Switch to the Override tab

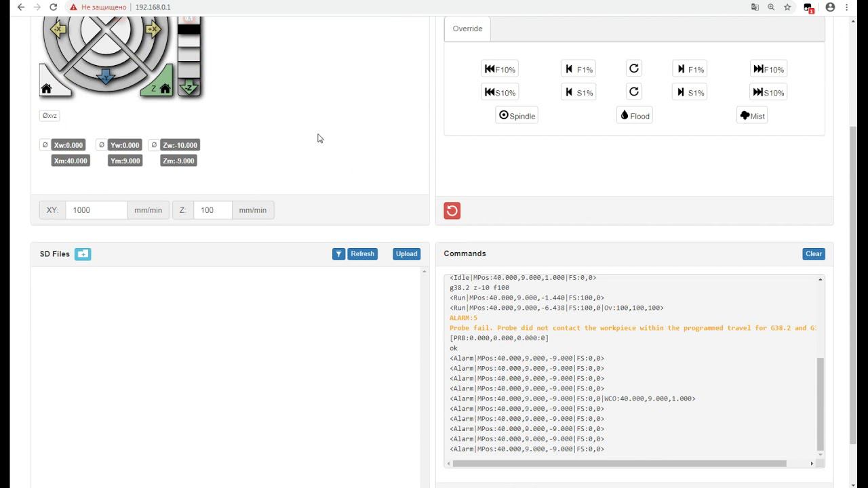tap(467, 28)
